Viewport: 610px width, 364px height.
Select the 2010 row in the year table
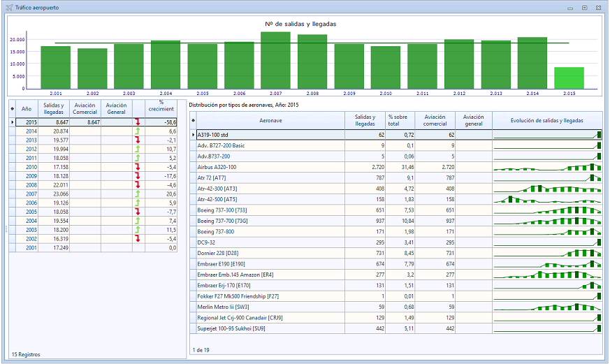(31, 167)
